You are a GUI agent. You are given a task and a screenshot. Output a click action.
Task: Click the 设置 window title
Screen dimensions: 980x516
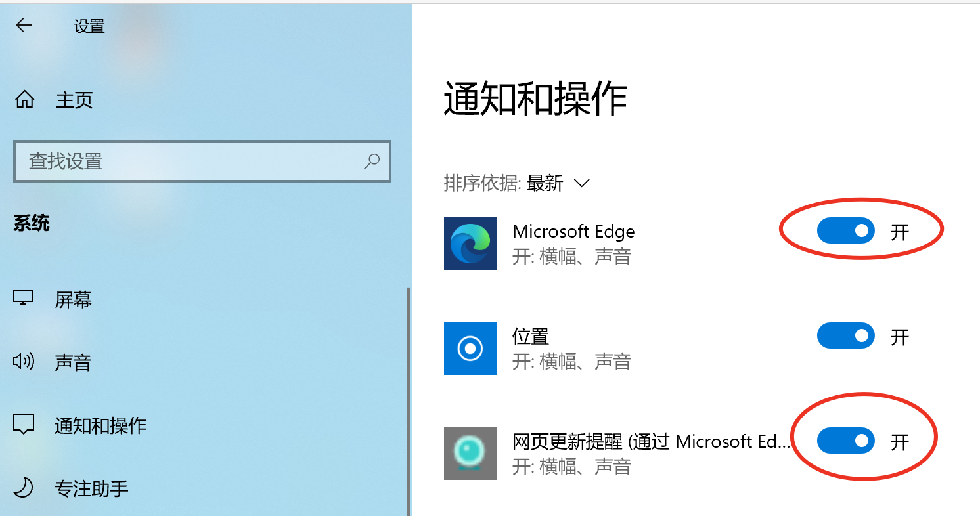(89, 26)
